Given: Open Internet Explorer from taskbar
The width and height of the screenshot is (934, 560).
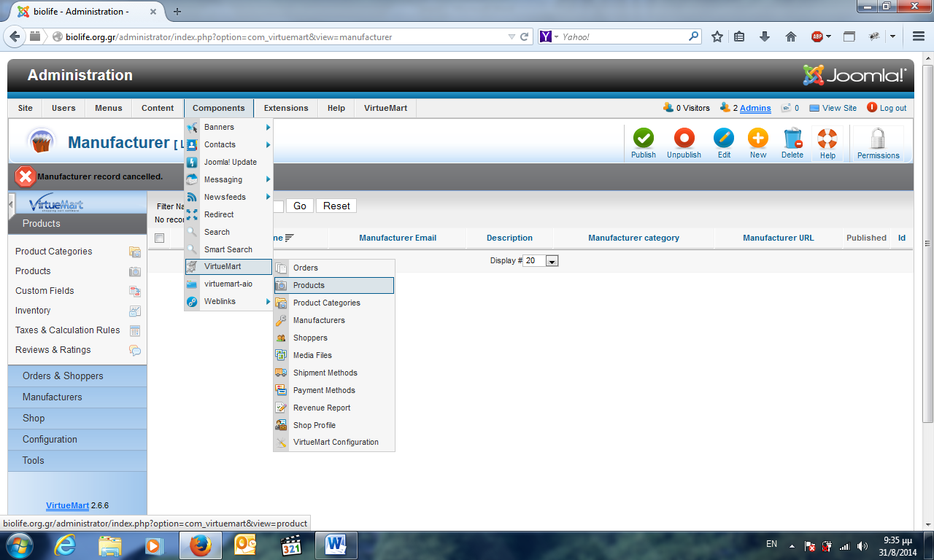Looking at the screenshot, I should (x=65, y=545).
